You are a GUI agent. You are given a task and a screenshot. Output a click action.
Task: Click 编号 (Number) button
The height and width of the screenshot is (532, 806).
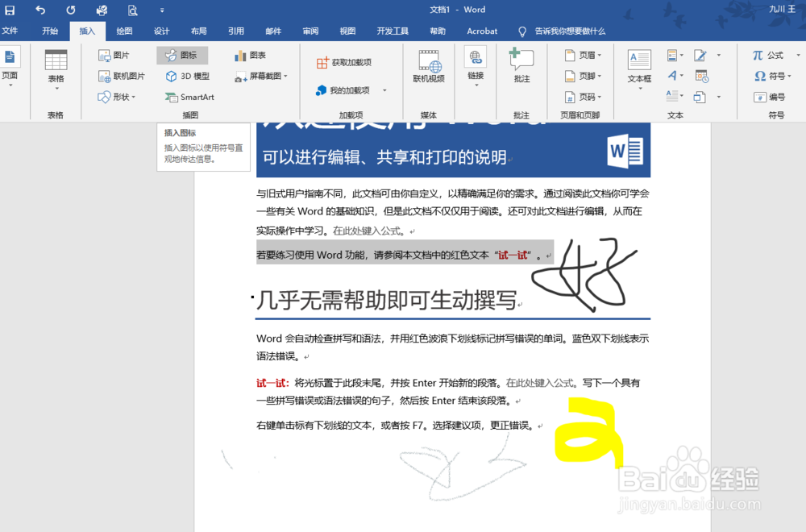coord(770,97)
